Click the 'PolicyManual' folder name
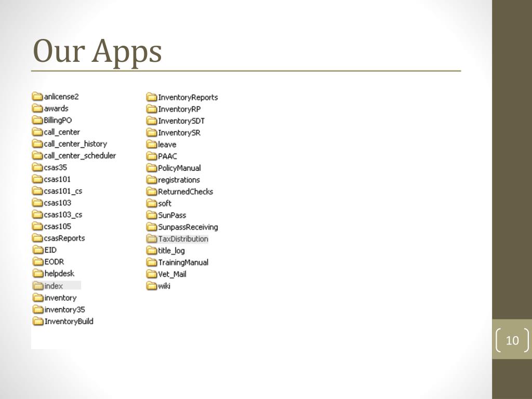 [x=179, y=168]
